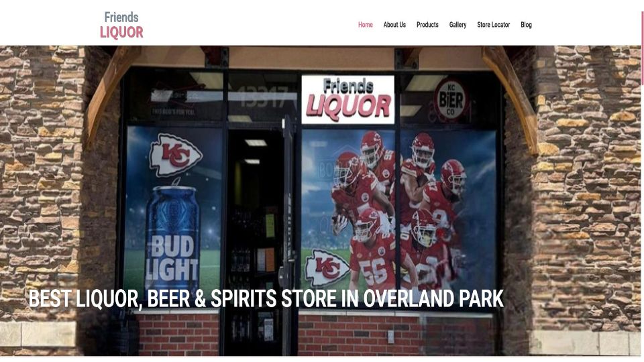
Task: Click the Chiefs arrowhead beside player 55
Action: tap(327, 267)
